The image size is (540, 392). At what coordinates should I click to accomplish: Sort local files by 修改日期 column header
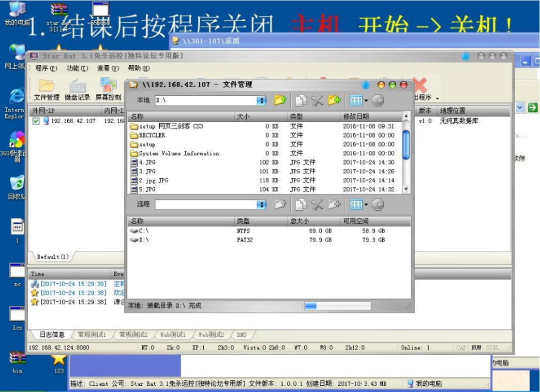click(371, 116)
